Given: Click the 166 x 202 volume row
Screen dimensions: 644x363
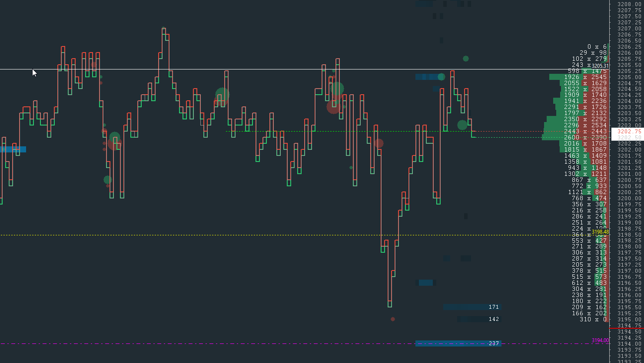Looking at the screenshot, I should [x=590, y=313].
